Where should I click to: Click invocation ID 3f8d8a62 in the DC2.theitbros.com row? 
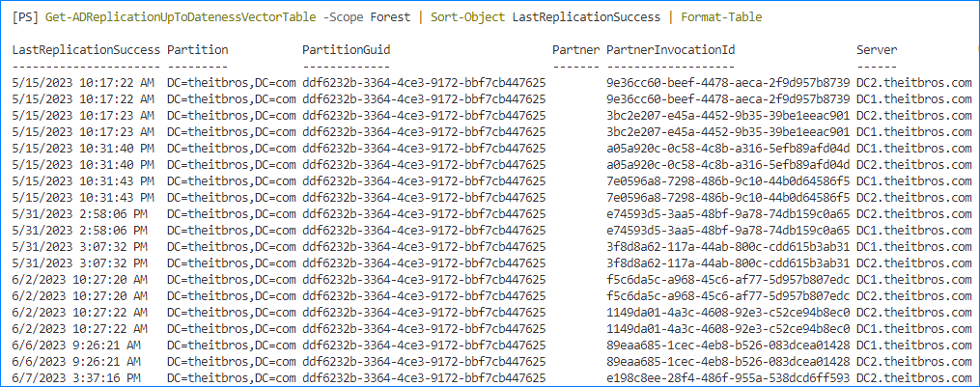pyautogui.click(x=728, y=262)
